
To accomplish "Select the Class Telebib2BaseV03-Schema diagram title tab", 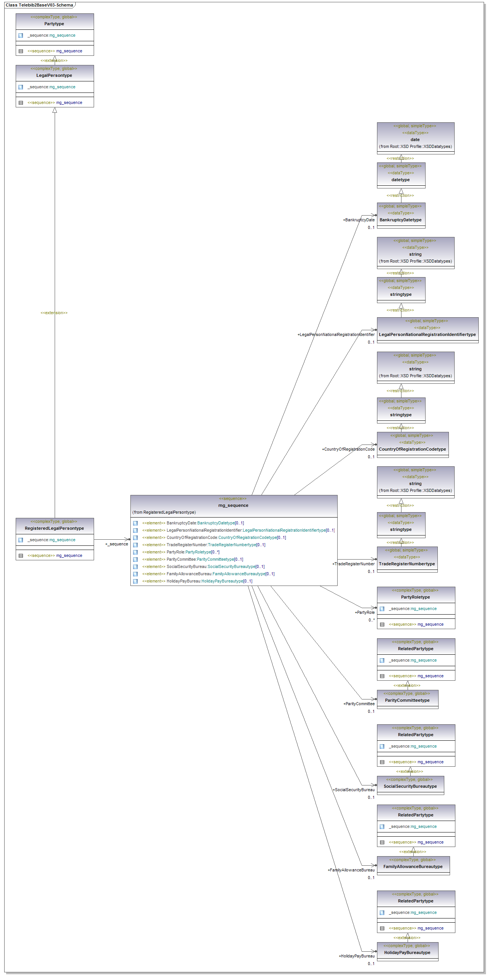I will tap(39, 5).
